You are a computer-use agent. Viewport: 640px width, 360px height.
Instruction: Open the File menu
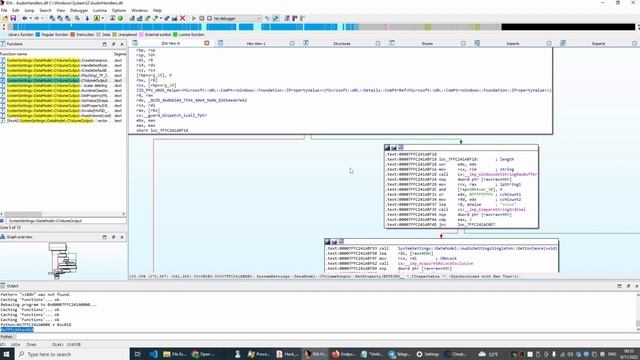point(4,10)
